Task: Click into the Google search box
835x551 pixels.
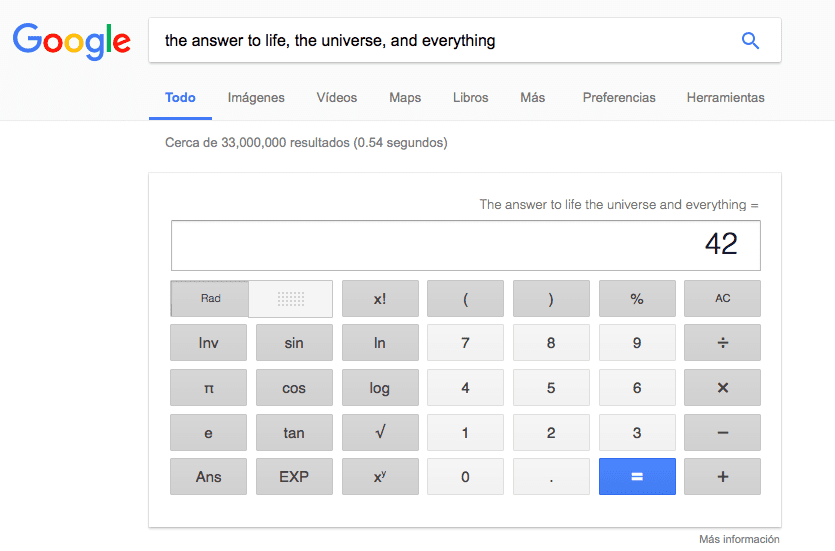Action: click(x=440, y=41)
